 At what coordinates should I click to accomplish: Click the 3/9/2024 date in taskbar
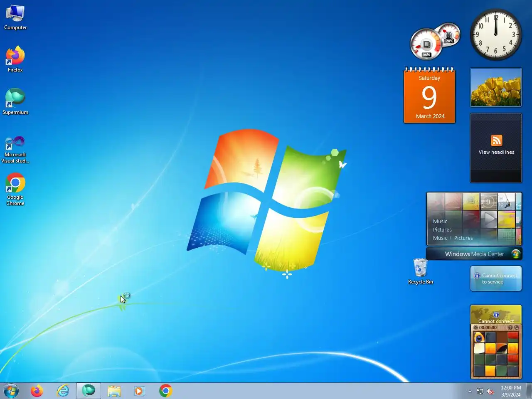pos(511,395)
